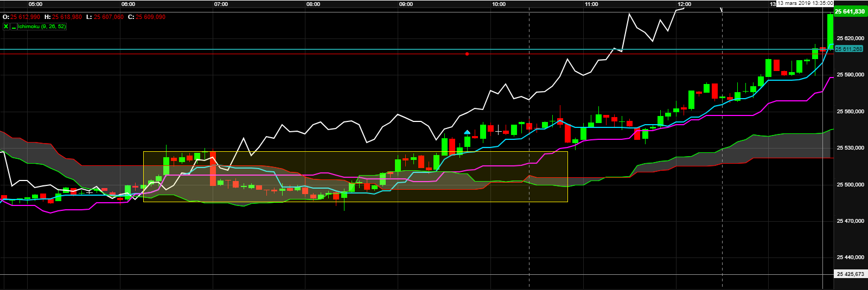This screenshot has width=868, height=290.
Task: Click the 09:00 time axis label
Action: pos(406,4)
